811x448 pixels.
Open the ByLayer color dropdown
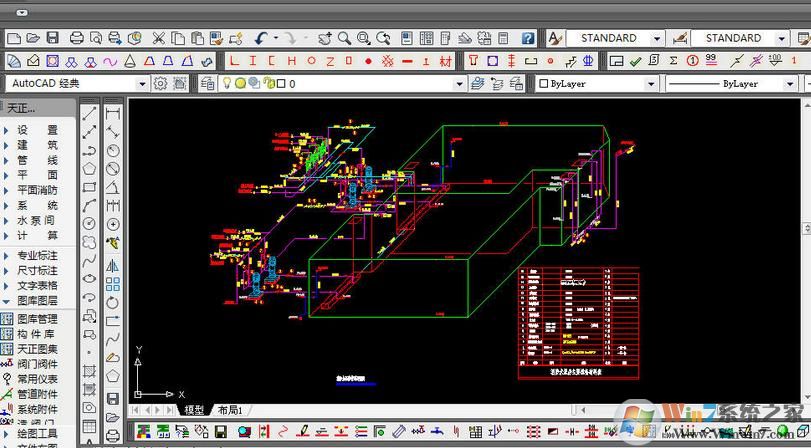[650, 84]
